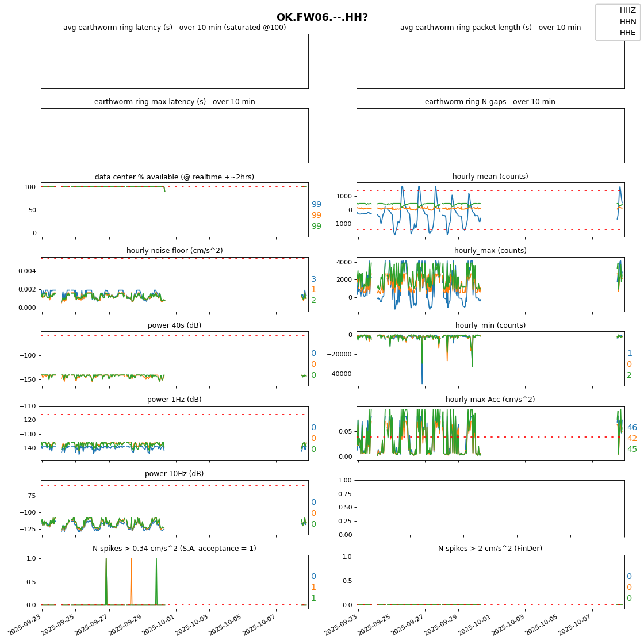Click the blue 99 beside data center availability
The width and height of the screenshot is (644, 644).
click(316, 205)
